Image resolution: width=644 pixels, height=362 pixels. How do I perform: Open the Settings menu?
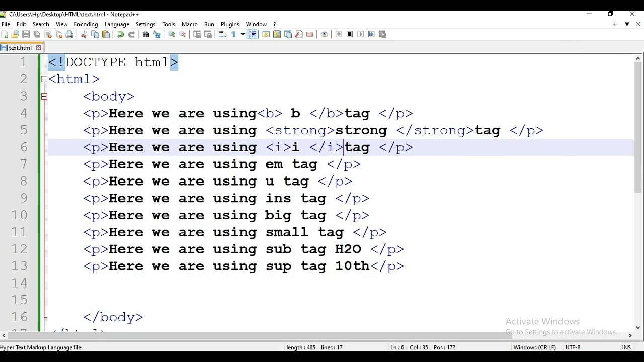[145, 24]
